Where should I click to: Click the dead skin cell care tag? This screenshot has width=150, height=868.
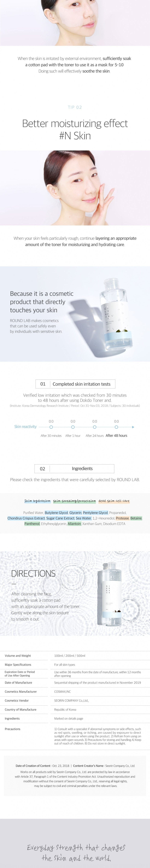pos(114,501)
